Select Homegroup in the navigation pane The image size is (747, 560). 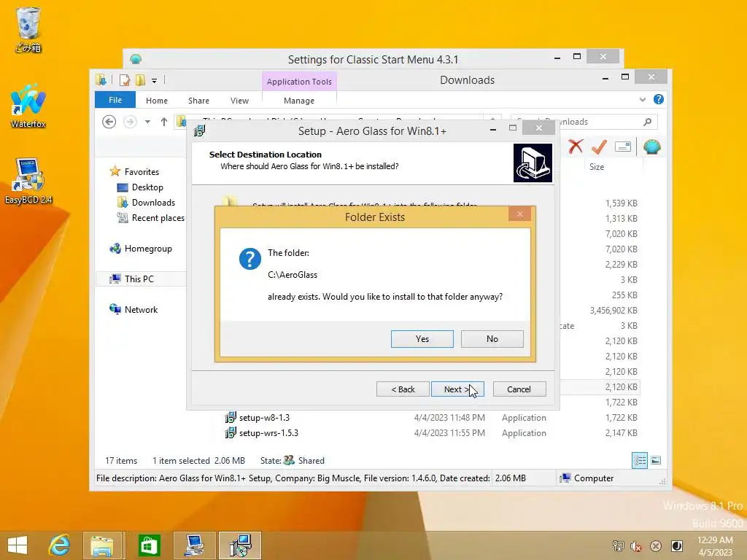tap(148, 249)
